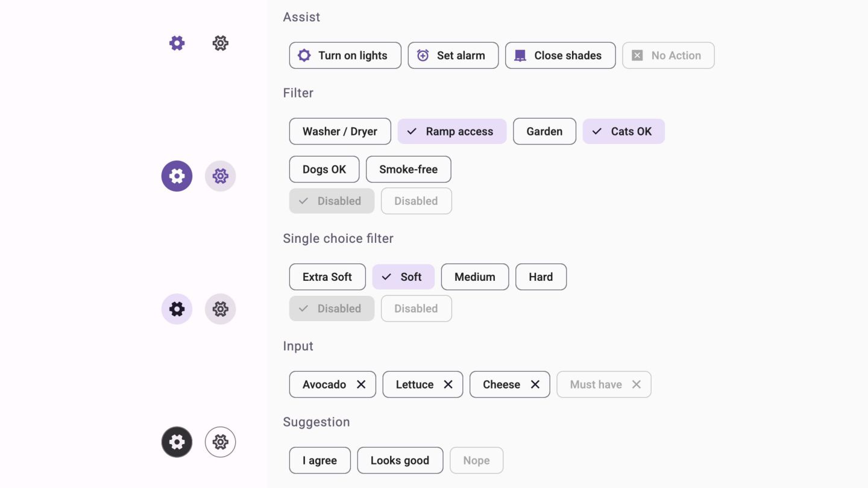
Task: Delete the Cheese chip using its X
Action: click(x=535, y=384)
